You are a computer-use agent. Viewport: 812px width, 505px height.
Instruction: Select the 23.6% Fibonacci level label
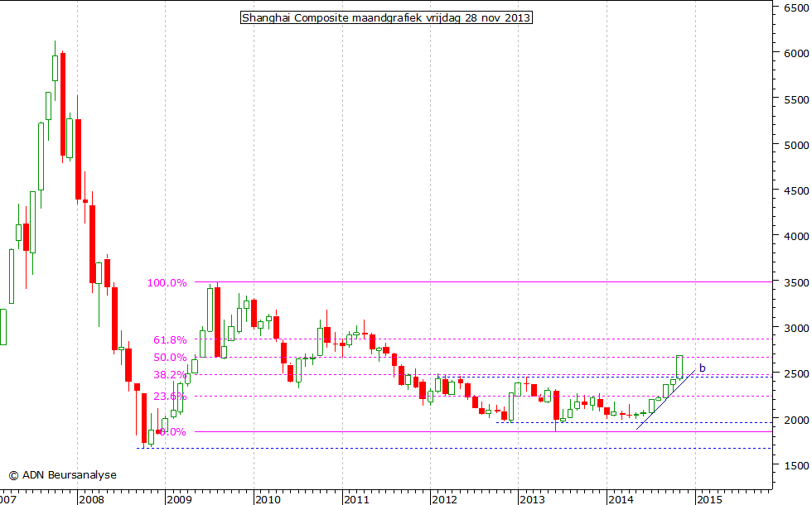tap(170, 397)
